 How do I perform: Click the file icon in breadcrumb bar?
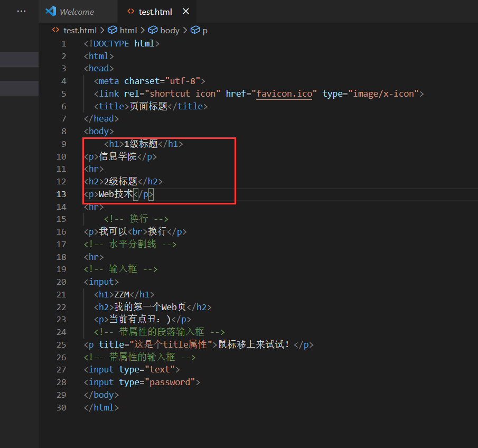click(x=55, y=30)
